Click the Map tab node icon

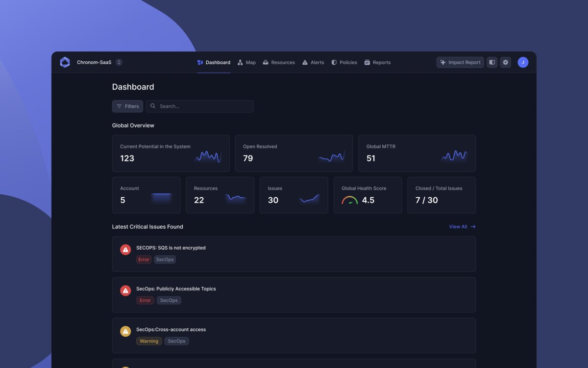(240, 62)
